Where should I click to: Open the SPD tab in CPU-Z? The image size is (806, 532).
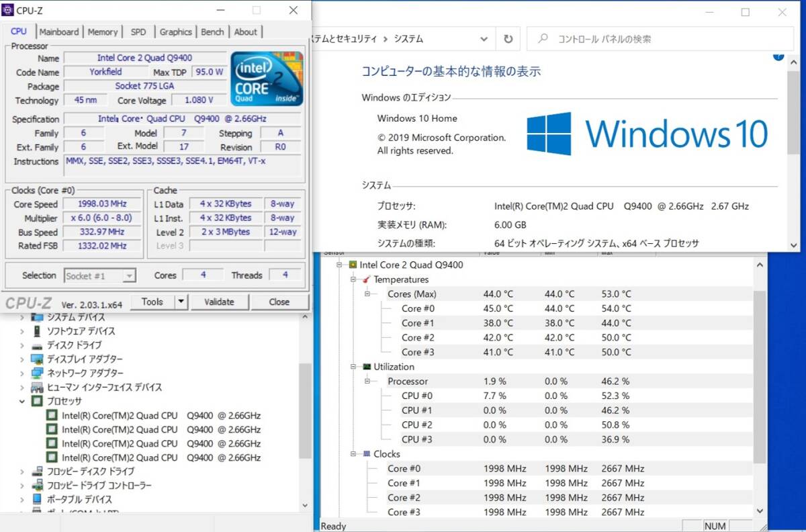(138, 32)
